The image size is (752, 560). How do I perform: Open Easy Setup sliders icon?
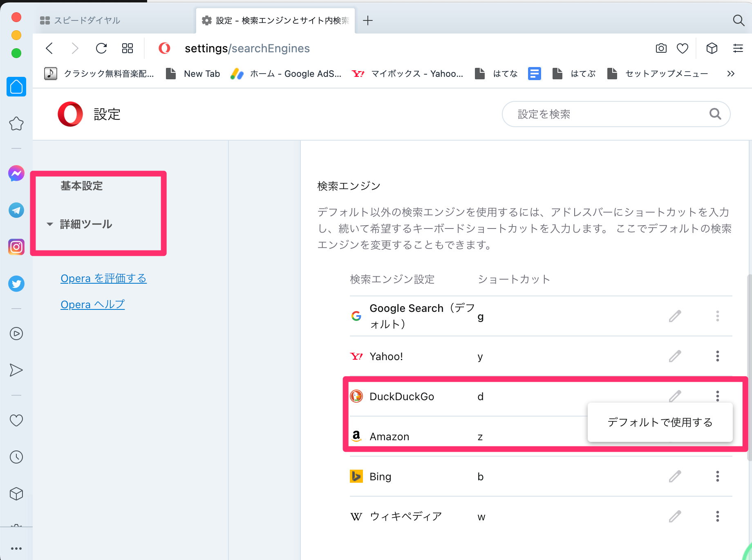[738, 48]
